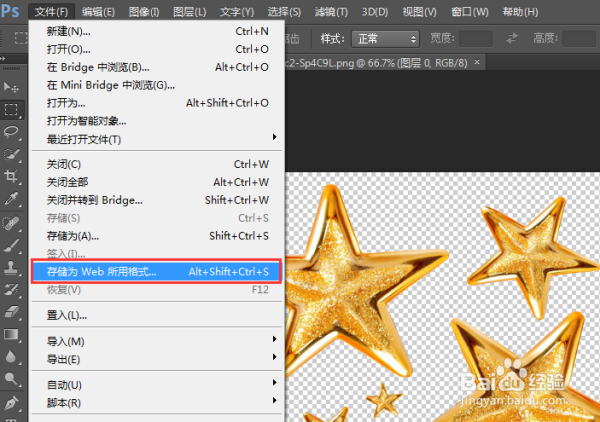Select the Brush tool
The height and width of the screenshot is (422, 600).
coord(11,245)
